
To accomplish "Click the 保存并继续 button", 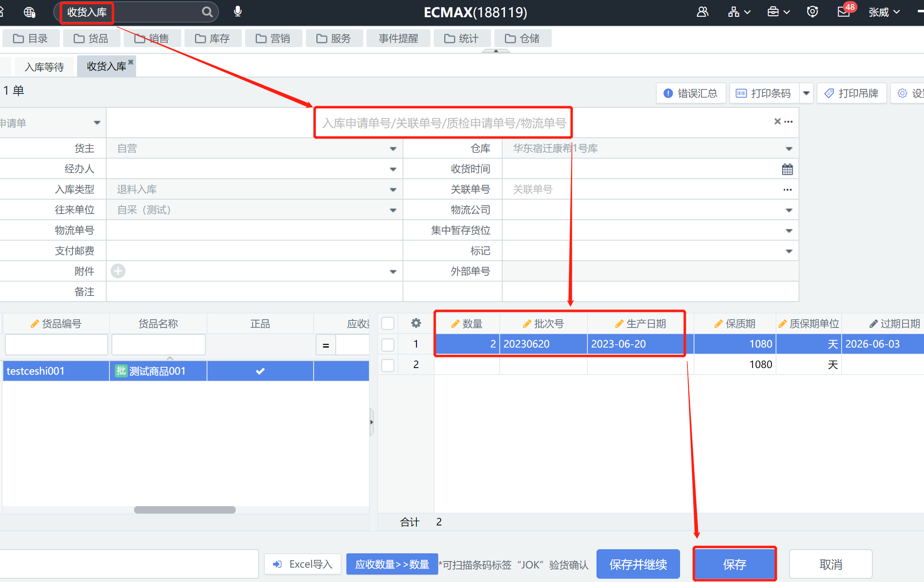I will coord(638,564).
